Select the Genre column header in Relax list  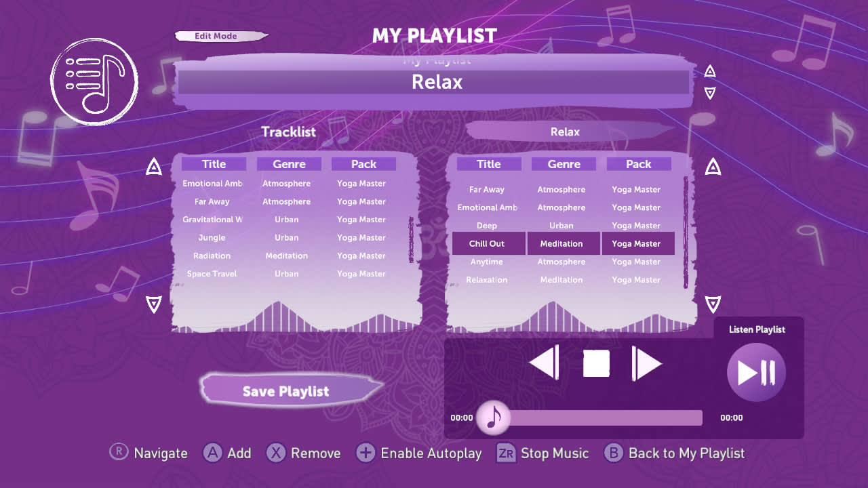[x=564, y=163]
